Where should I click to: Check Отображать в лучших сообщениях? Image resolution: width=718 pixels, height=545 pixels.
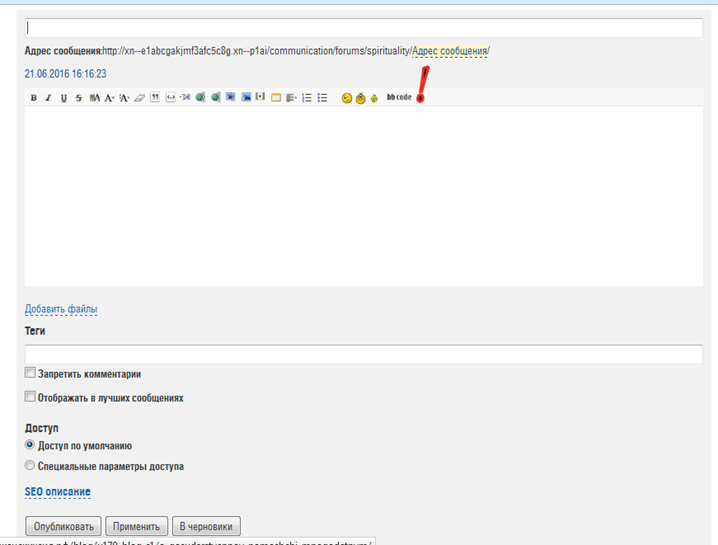[30, 397]
